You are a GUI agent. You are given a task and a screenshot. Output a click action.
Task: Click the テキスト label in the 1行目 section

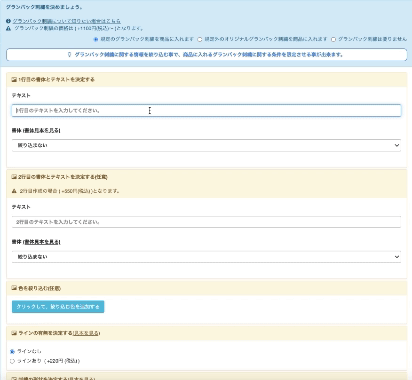(x=21, y=96)
